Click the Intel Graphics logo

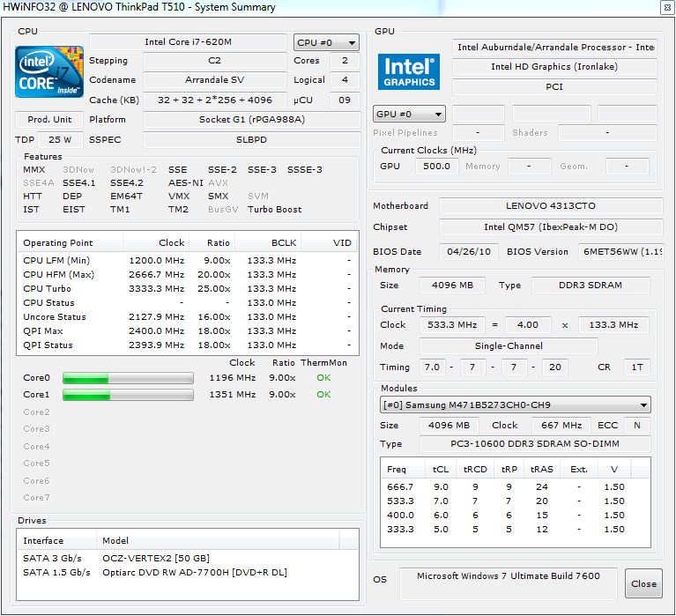tap(409, 71)
